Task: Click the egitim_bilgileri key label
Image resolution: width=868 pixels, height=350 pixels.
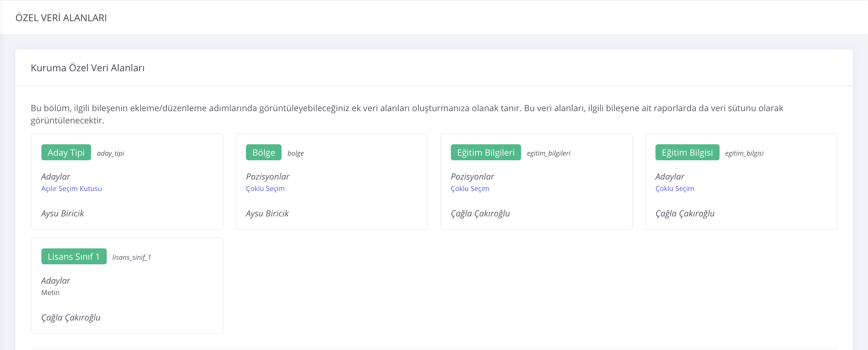Action: point(549,153)
